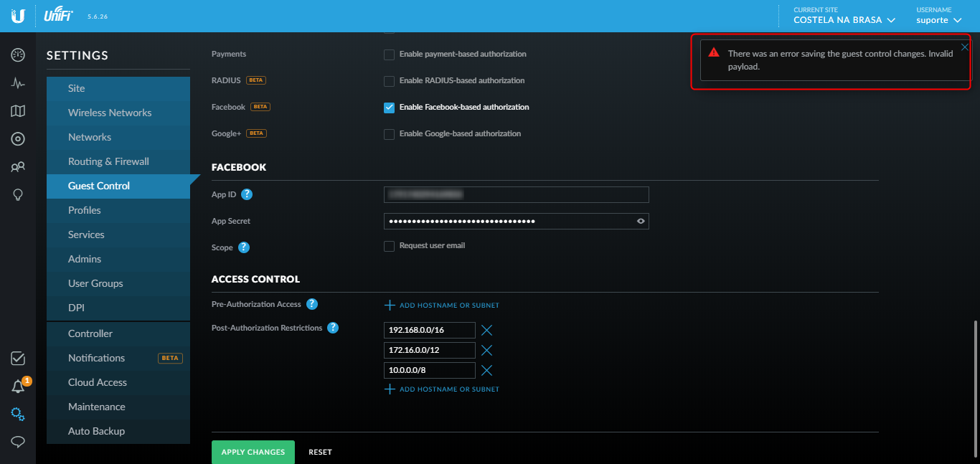Screen dimensions: 980x464
Task: Click the help icon next to App ID
Action: coord(247,194)
